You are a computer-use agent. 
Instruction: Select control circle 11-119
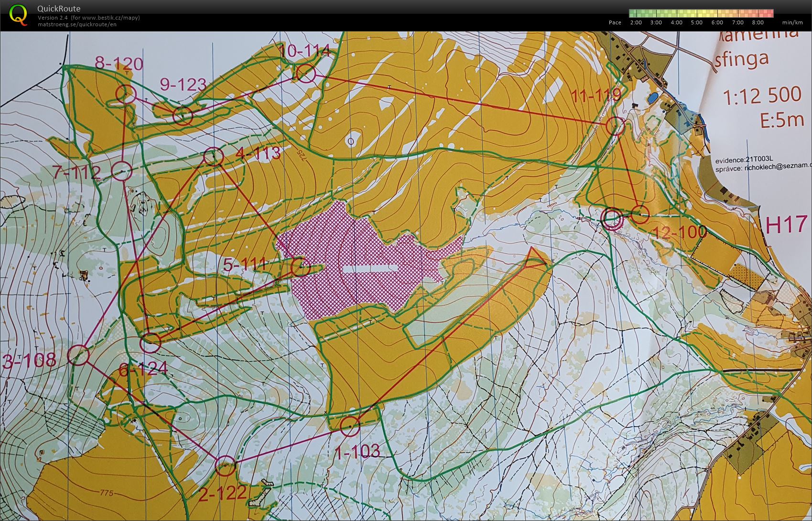pos(615,126)
